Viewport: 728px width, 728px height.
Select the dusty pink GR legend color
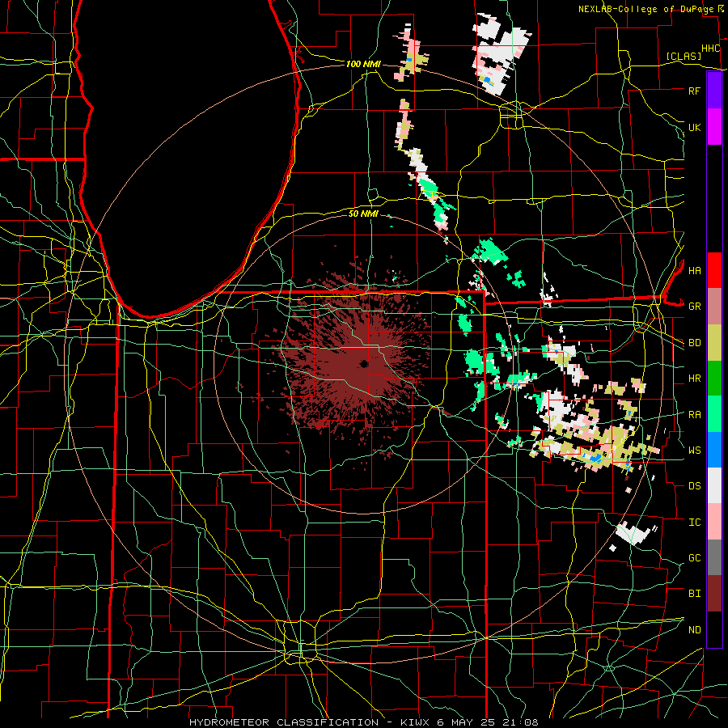click(x=714, y=307)
